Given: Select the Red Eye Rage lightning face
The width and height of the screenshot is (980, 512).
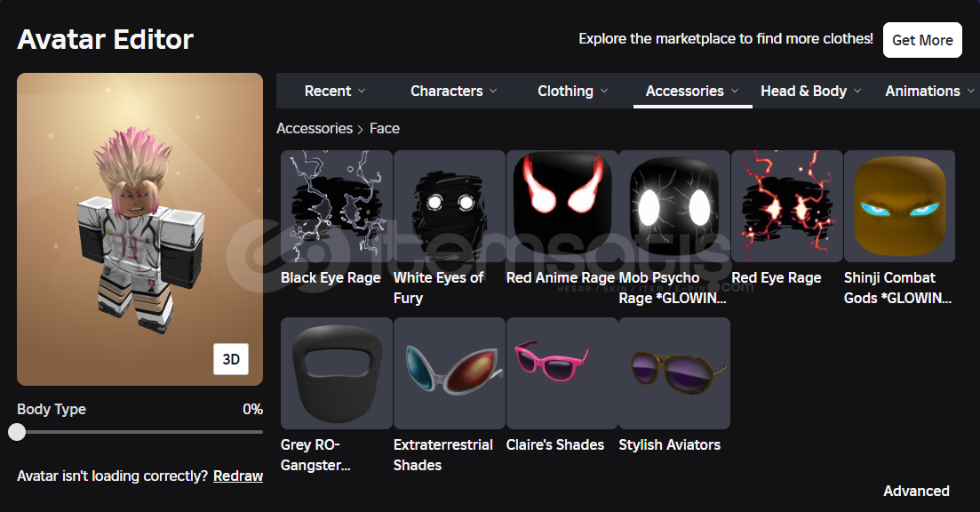Looking at the screenshot, I should (787, 205).
